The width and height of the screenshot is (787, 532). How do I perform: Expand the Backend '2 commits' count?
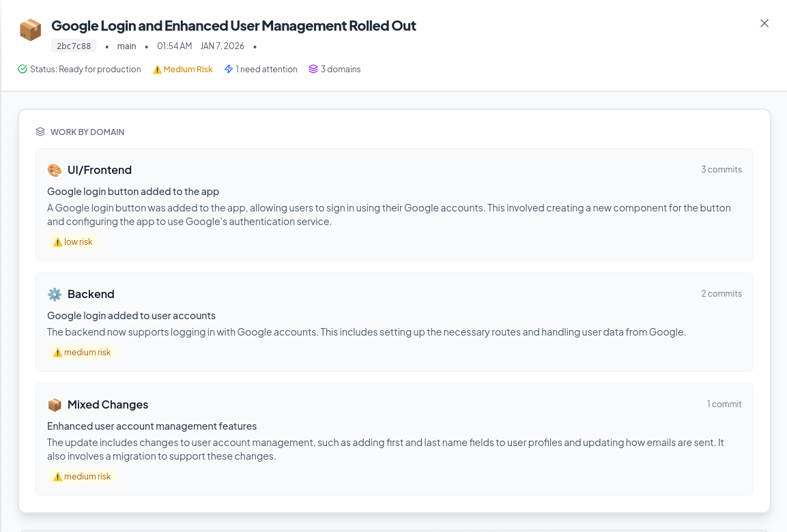tap(721, 293)
